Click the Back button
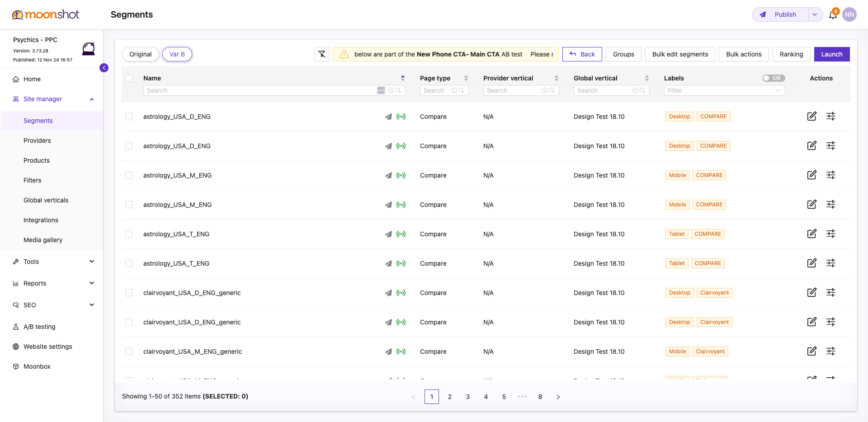Image resolution: width=868 pixels, height=422 pixels. pos(582,54)
